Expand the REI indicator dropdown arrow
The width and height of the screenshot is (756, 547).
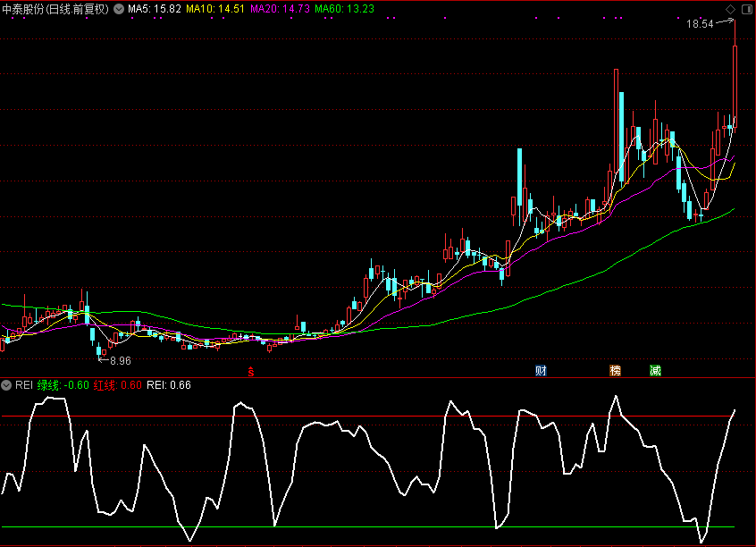pyautogui.click(x=7, y=385)
